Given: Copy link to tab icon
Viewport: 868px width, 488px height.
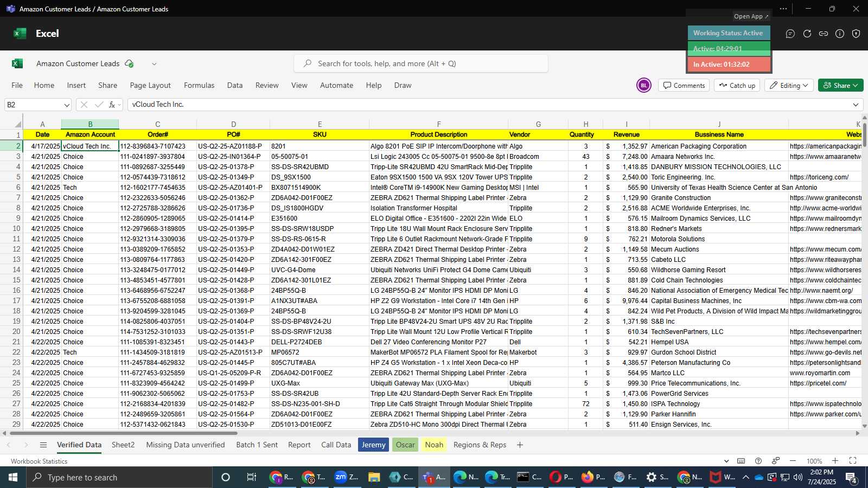Looking at the screenshot, I should point(824,34).
